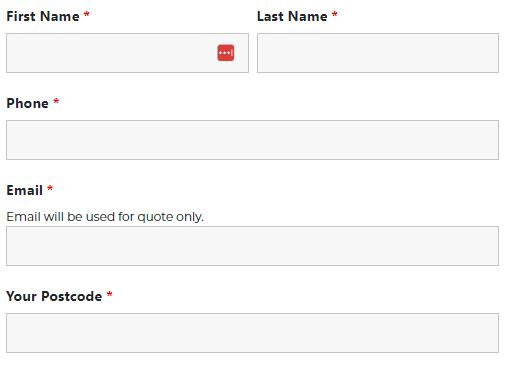Activate the Your Postcode input field

pos(252,333)
